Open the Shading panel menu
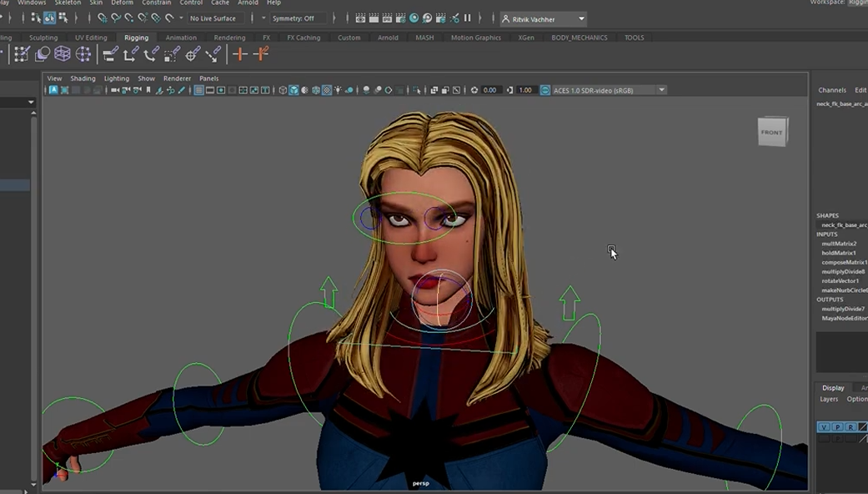This screenshot has height=494, width=868. click(x=83, y=78)
